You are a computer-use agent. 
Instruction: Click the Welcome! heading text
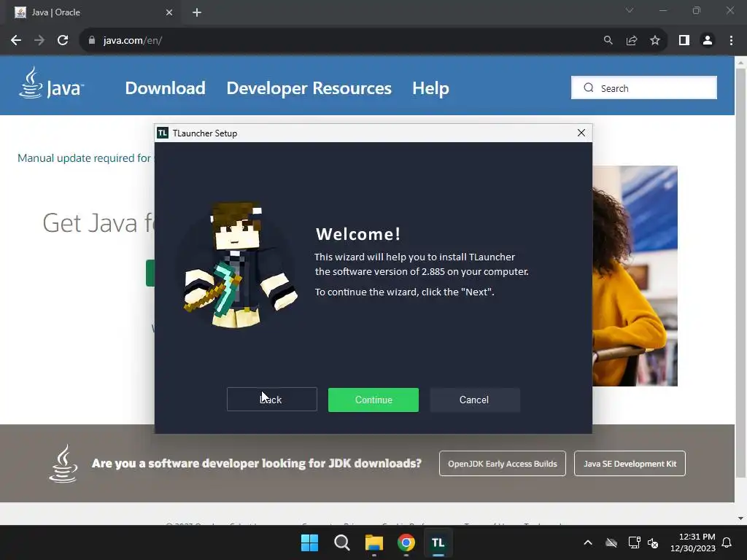point(358,234)
